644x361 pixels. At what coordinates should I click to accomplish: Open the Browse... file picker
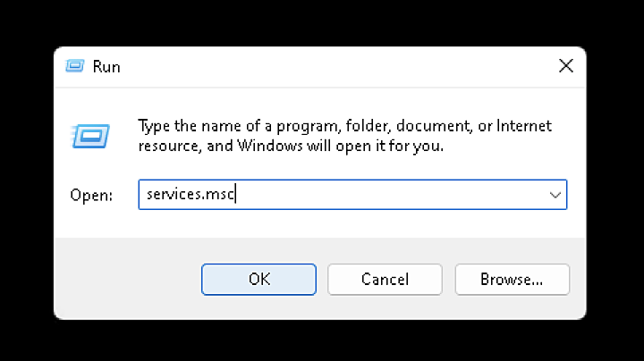[x=512, y=279]
